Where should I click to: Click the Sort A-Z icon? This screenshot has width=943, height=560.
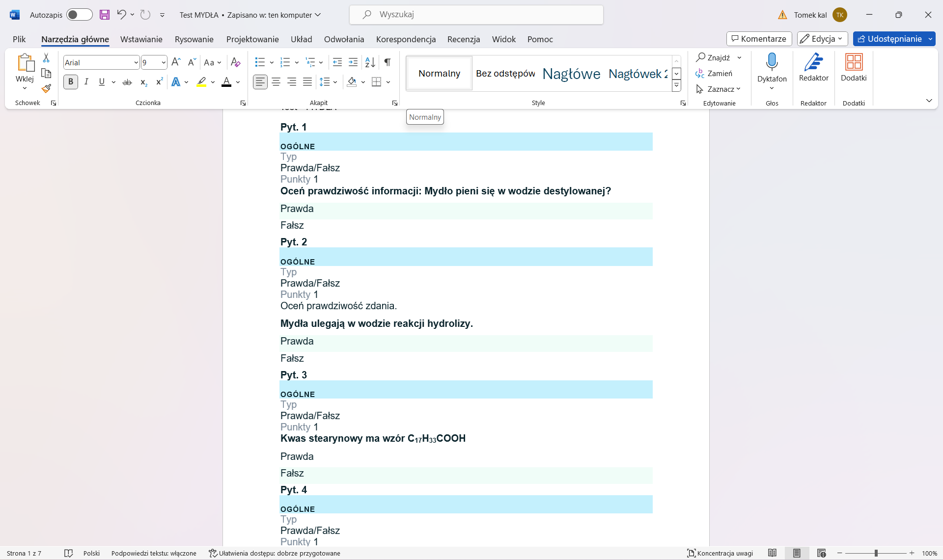[370, 62]
